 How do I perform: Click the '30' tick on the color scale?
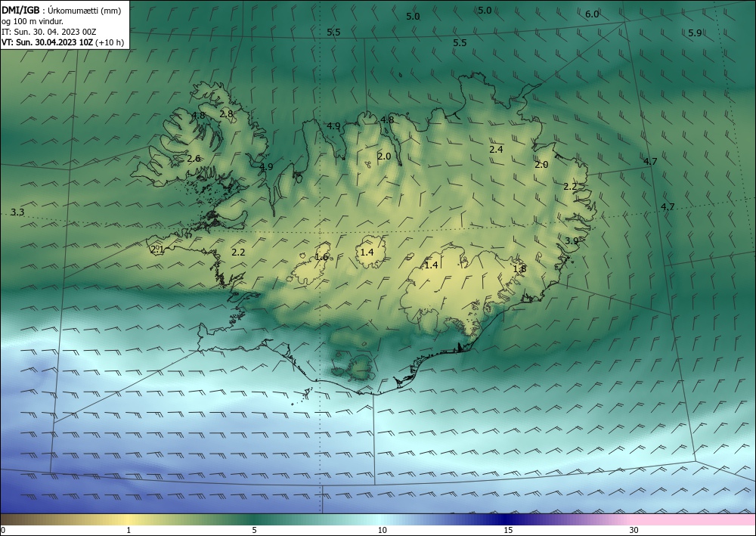pos(634,530)
